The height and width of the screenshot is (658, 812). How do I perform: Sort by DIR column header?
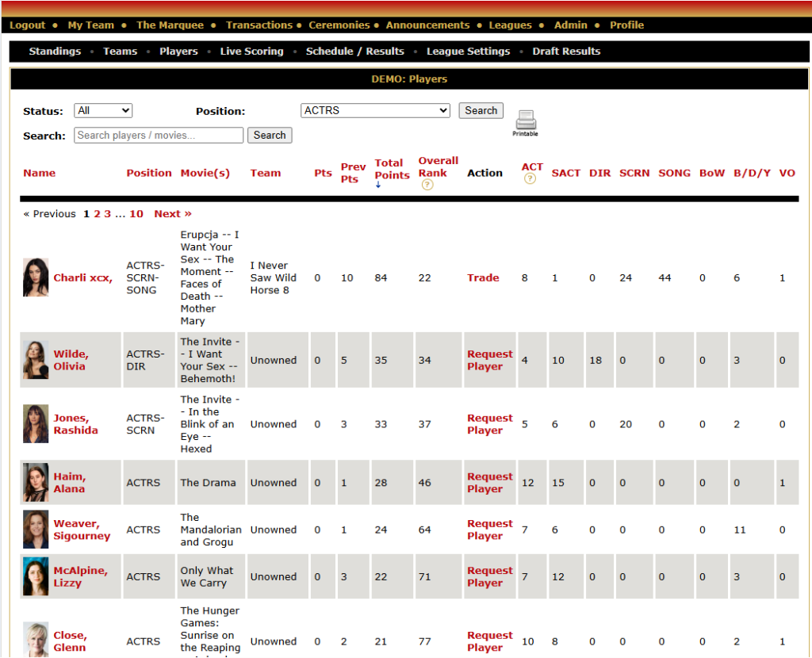599,173
